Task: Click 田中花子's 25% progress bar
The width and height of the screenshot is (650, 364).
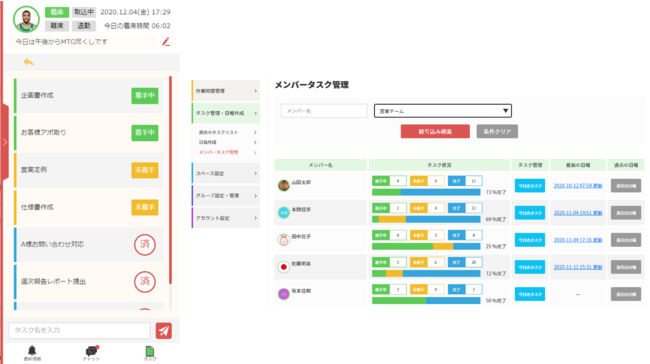Action: [x=426, y=246]
